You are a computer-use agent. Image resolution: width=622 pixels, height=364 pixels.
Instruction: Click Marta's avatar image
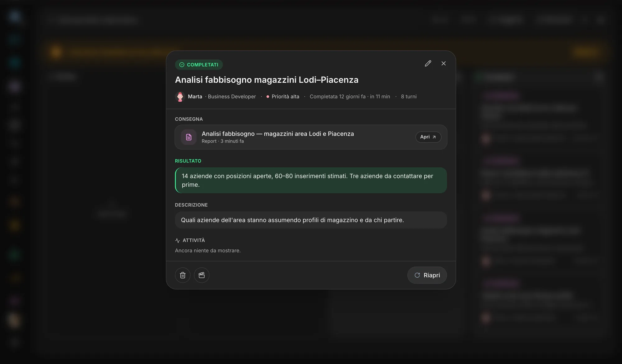click(x=180, y=97)
